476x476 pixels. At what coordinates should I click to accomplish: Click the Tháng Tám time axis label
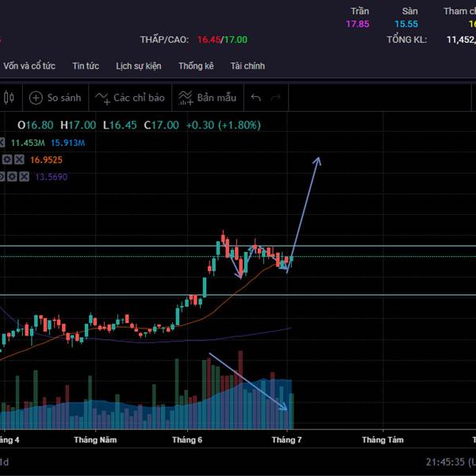tap(383, 440)
